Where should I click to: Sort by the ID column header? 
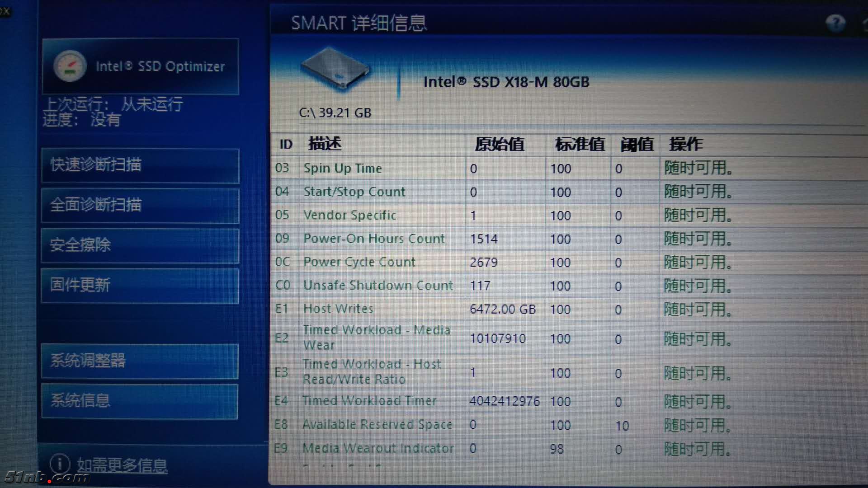(x=286, y=145)
